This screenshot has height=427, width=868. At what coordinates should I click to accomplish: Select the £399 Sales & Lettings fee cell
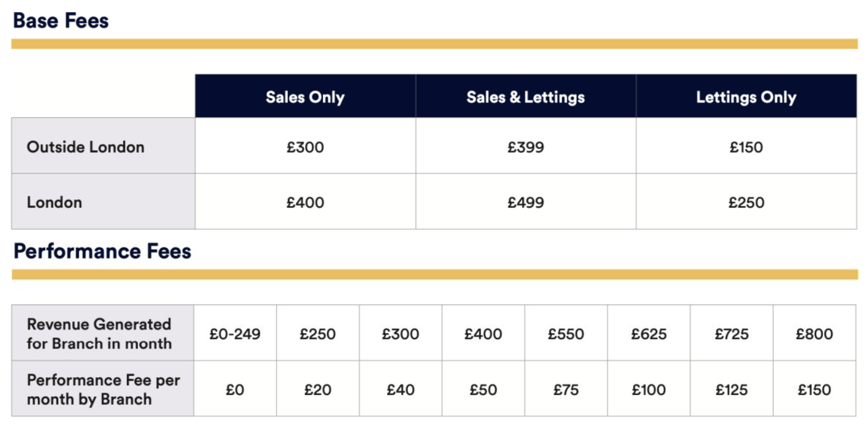point(525,147)
